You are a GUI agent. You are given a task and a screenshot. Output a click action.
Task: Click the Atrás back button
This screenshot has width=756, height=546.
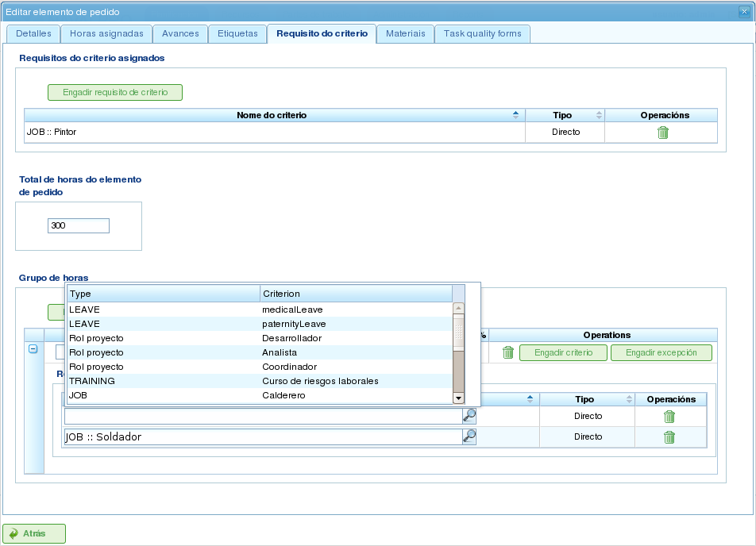click(x=34, y=533)
